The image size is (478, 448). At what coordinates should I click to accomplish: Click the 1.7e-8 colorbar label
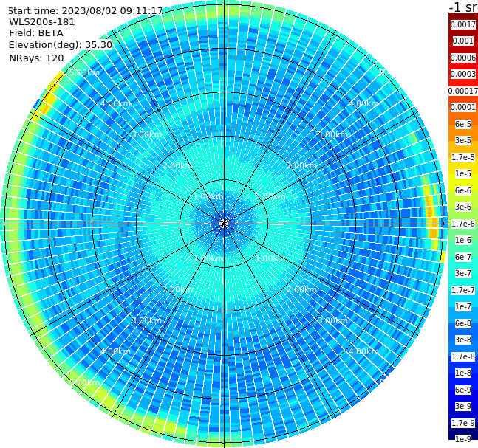coord(463,356)
